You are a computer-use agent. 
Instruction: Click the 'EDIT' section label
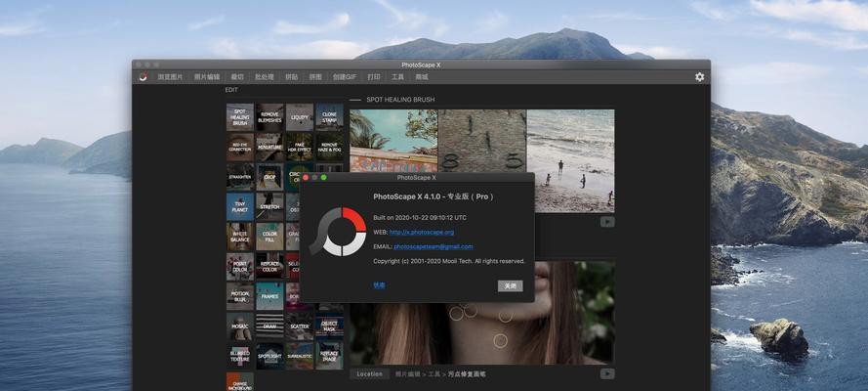231,90
